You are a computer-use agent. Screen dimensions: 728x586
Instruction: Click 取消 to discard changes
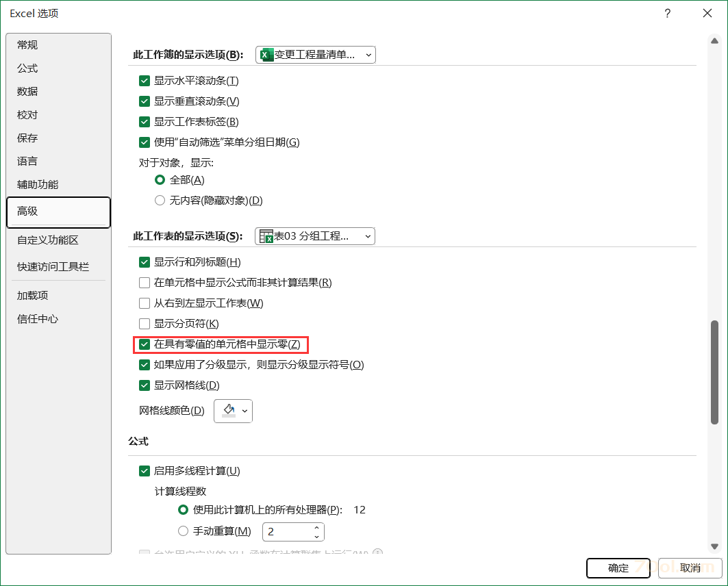click(x=690, y=568)
